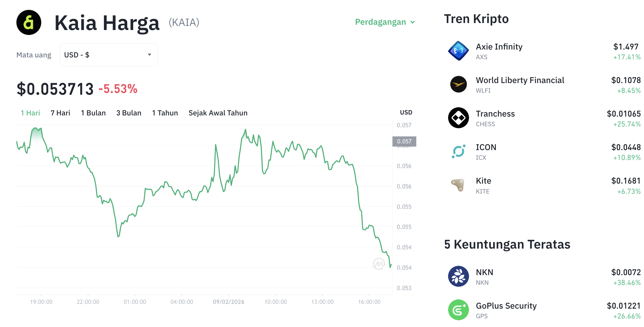Image resolution: width=644 pixels, height=327 pixels.
Task: Click the ICON (ICX) logo
Action: pyautogui.click(x=458, y=151)
